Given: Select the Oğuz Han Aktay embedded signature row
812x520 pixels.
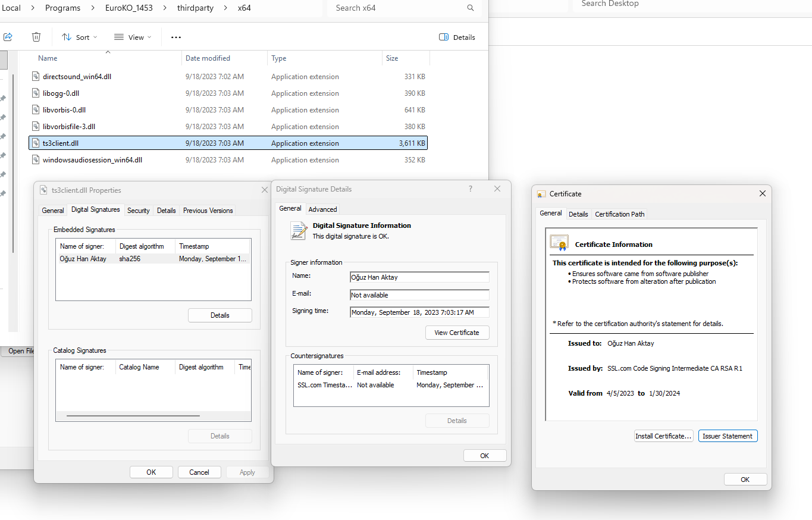Looking at the screenshot, I should pyautogui.click(x=153, y=259).
